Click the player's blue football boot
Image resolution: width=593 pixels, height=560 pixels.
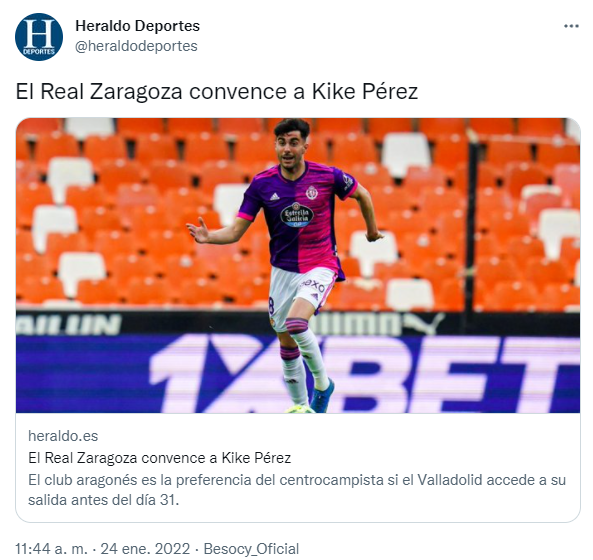point(322,396)
